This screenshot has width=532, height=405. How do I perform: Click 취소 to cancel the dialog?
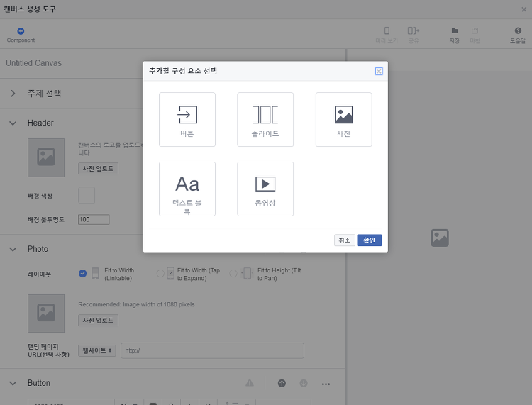344,240
